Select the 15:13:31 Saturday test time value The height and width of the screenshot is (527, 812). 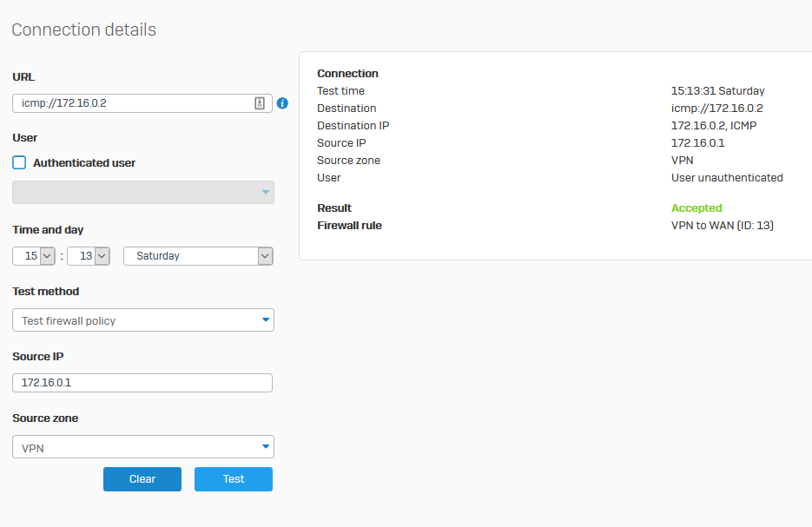point(717,91)
